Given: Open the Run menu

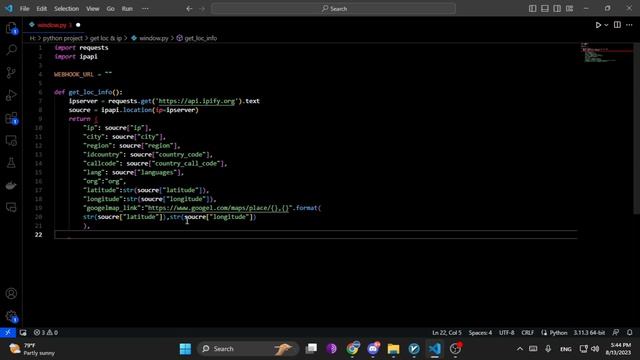Looking at the screenshot, I should (127, 9).
